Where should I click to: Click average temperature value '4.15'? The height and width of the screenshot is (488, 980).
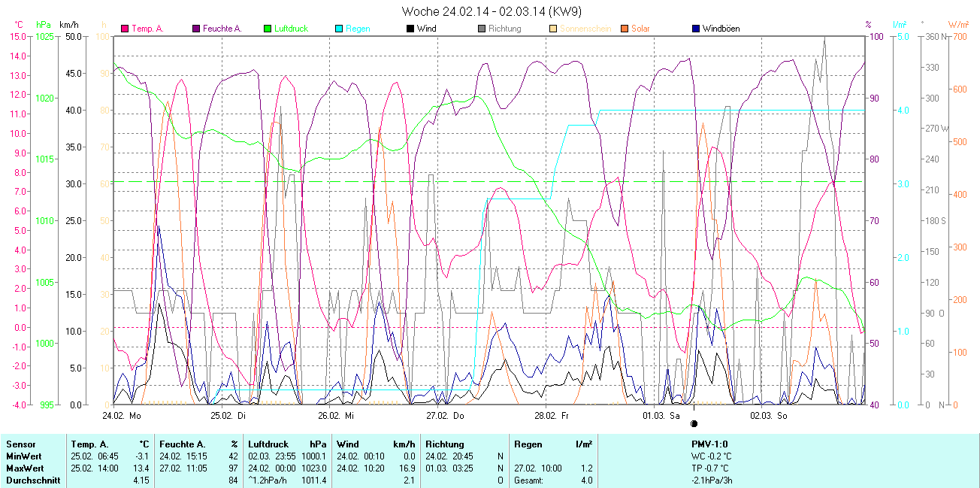point(142,480)
